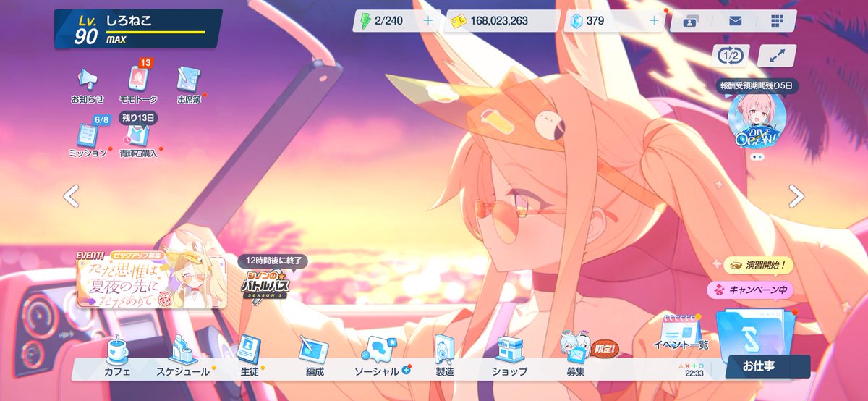Show the previous lobby character with left arrow
Image resolution: width=868 pixels, height=401 pixels.
pyautogui.click(x=71, y=196)
